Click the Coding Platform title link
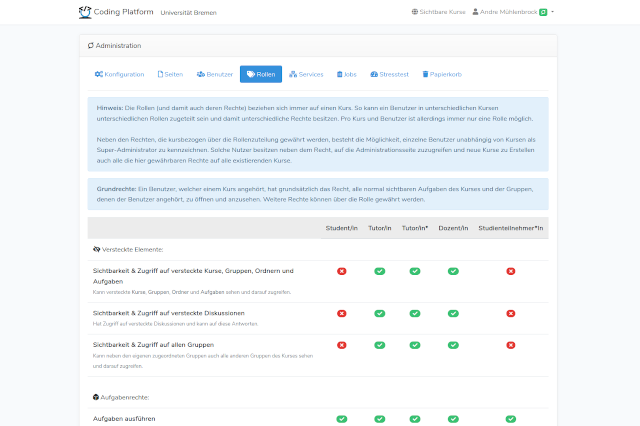 point(123,12)
